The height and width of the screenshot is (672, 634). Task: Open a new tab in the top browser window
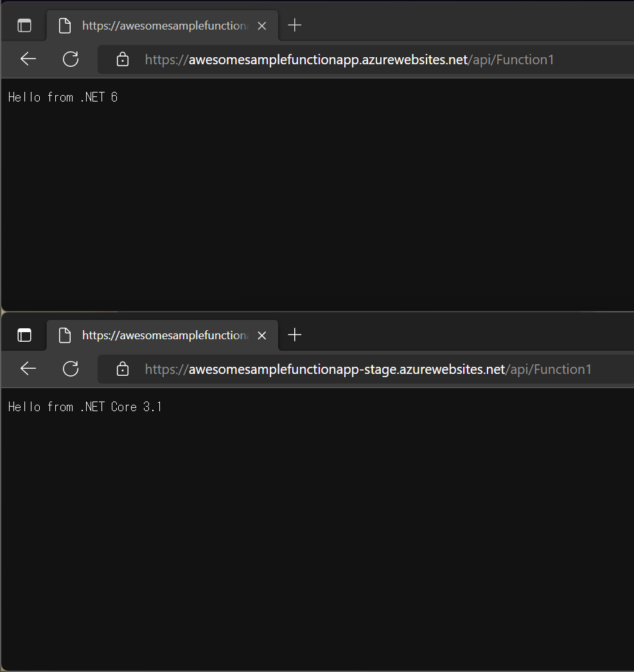tap(294, 26)
